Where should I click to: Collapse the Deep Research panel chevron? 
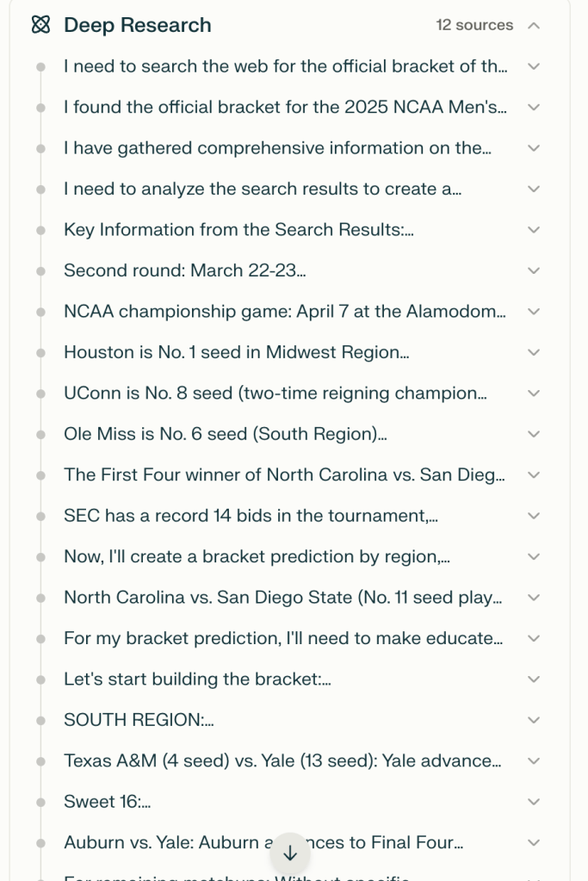coord(534,25)
